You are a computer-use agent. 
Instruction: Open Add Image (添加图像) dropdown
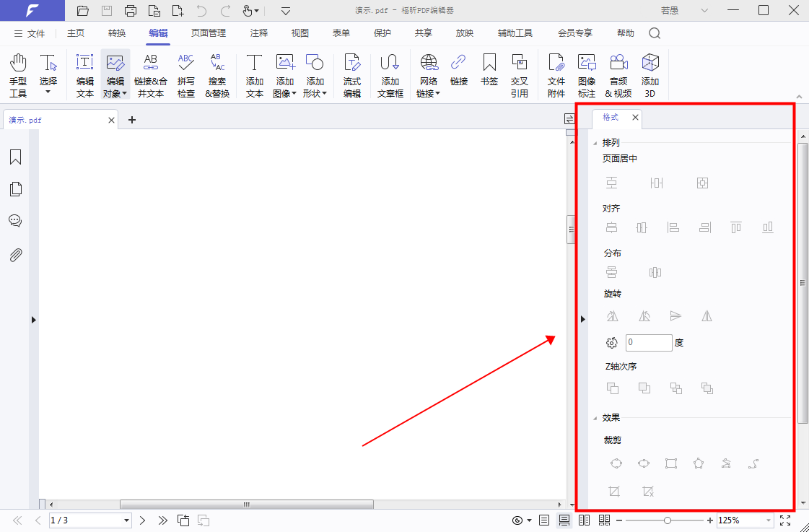294,93
